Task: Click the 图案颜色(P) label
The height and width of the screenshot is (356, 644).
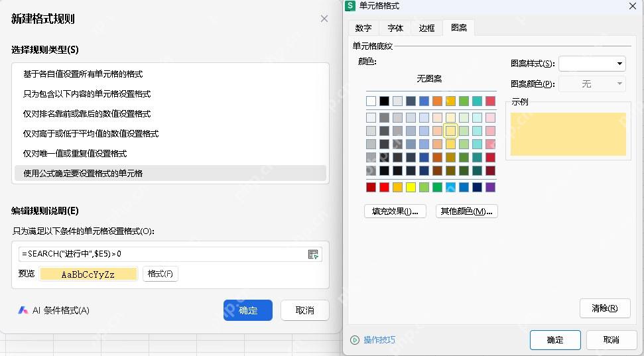Action: (533, 84)
